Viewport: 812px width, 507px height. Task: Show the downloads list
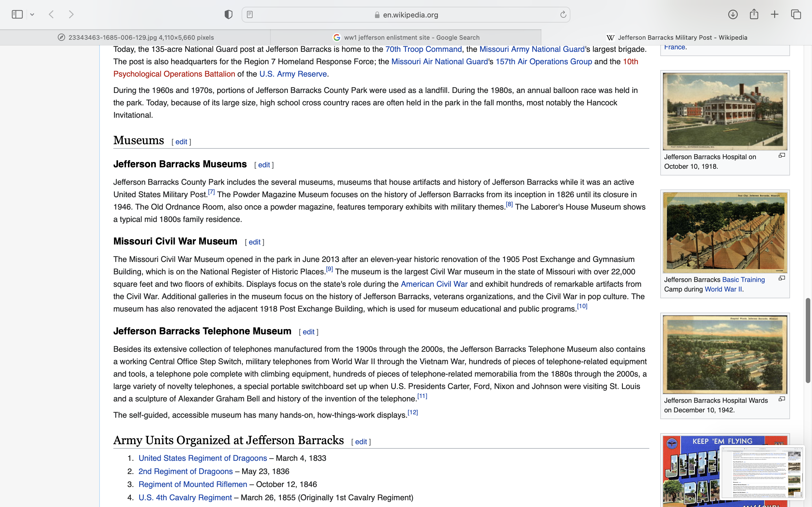click(x=733, y=14)
